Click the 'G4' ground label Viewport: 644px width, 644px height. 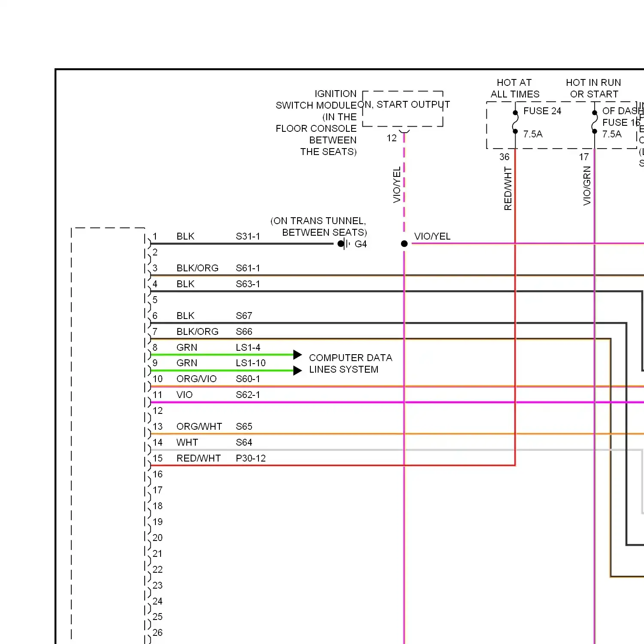pos(361,244)
